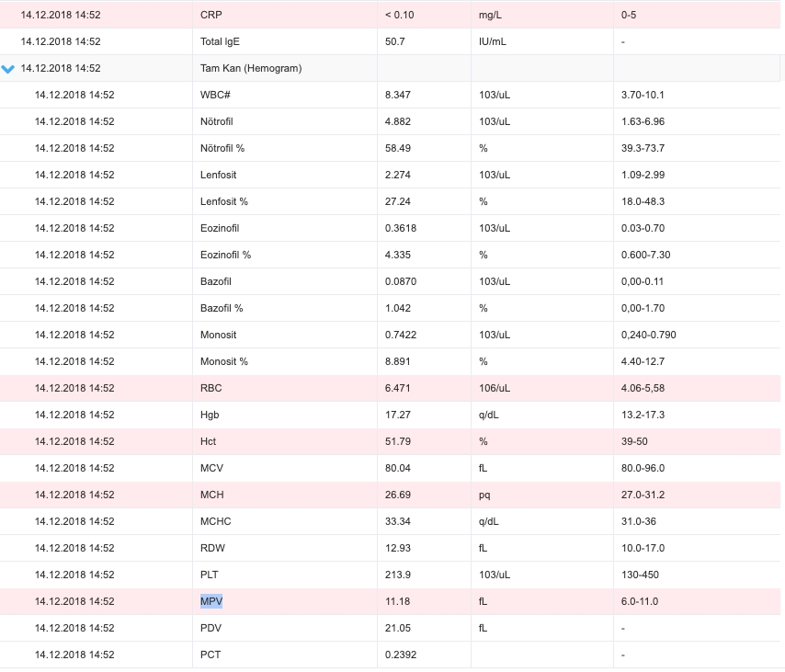Select the PCT result value 0.2392

401,655
